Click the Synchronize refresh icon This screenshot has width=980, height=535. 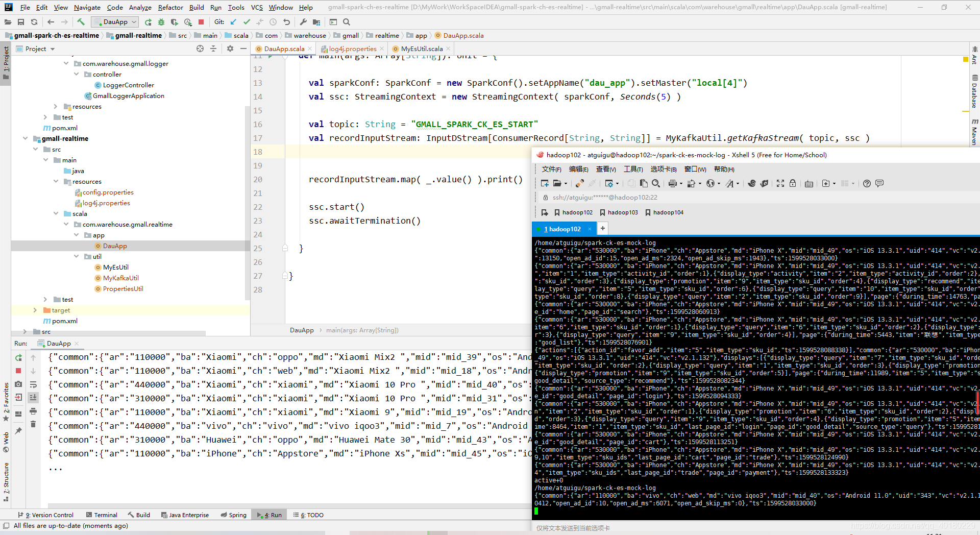[34, 22]
